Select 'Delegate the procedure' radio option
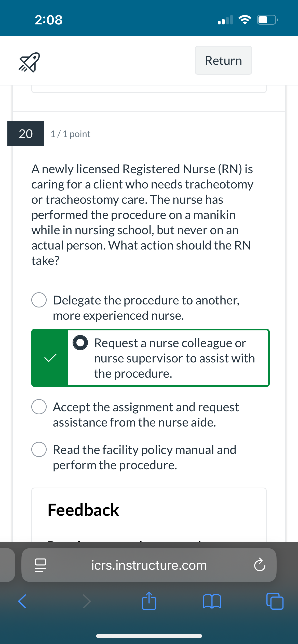Viewport: 298px width, 644px height. [x=39, y=300]
